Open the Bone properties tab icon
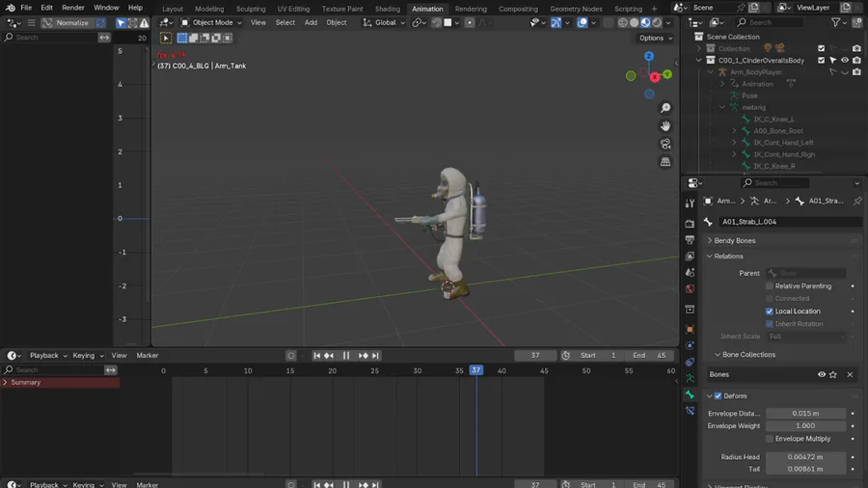This screenshot has width=868, height=488. click(690, 394)
